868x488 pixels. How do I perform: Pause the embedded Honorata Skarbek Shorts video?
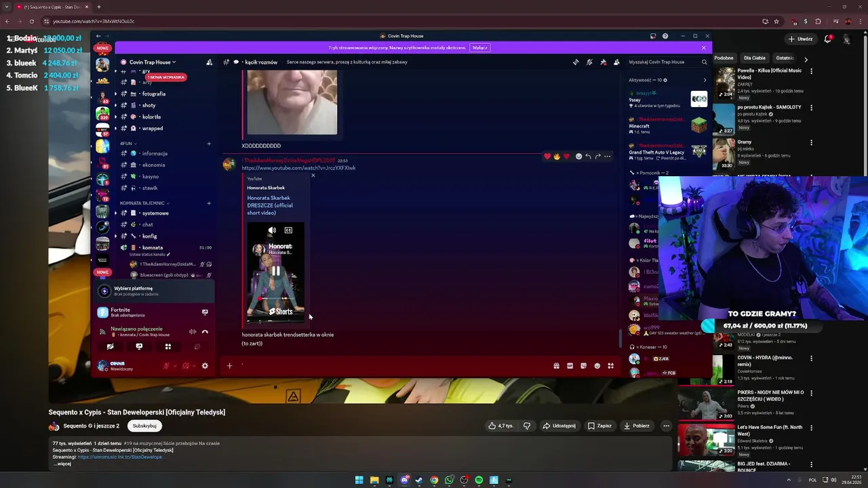point(276,271)
